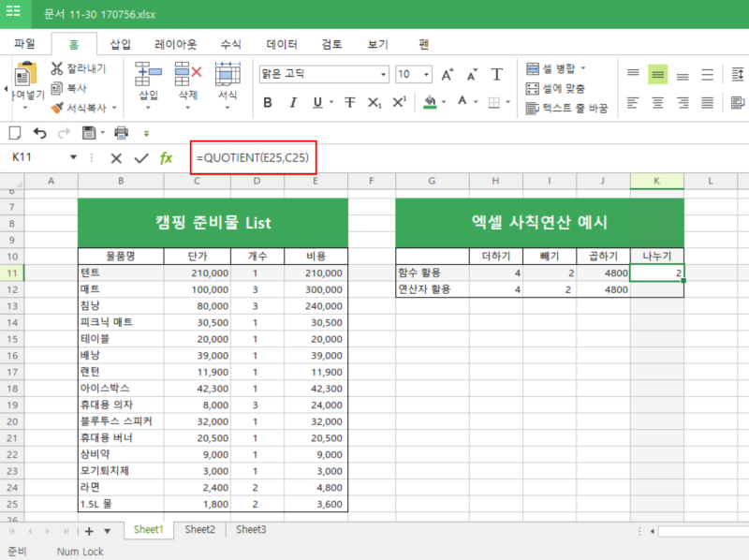749x560 pixels.
Task: Confirm the formula with the checkmark icon
Action: pyautogui.click(x=140, y=158)
